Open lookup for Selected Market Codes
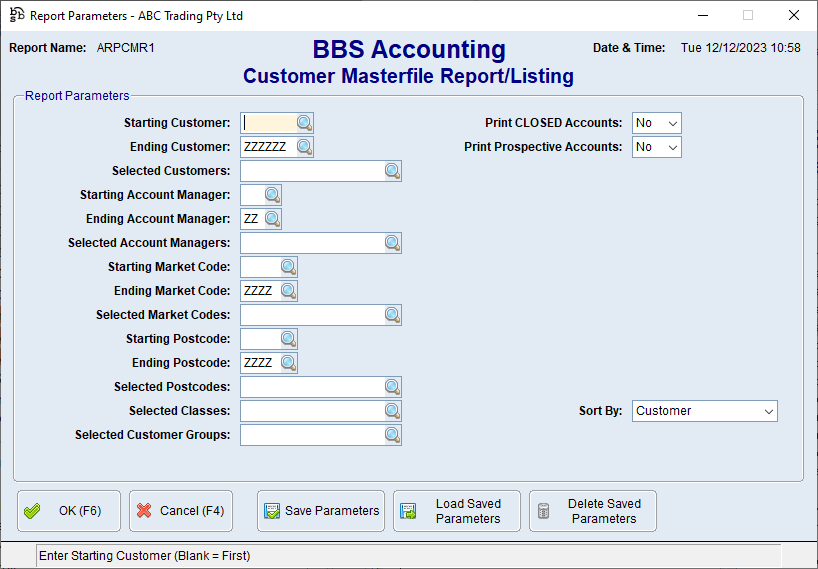 point(392,315)
